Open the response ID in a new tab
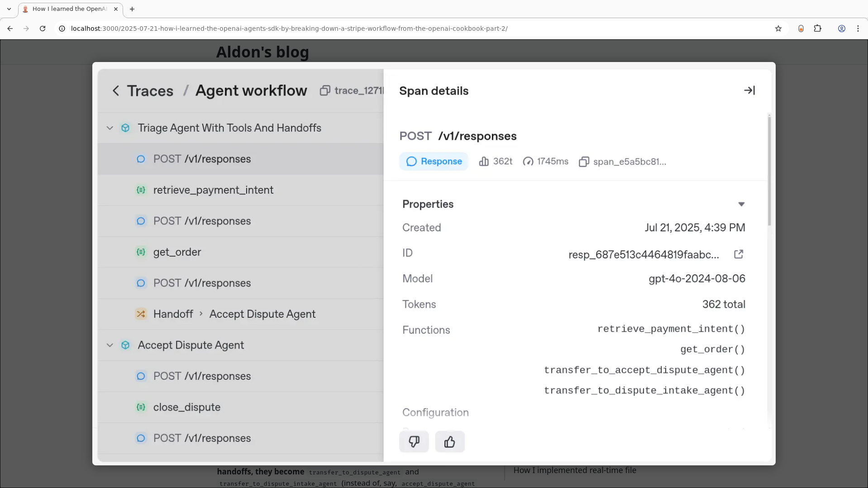 pos(739,254)
